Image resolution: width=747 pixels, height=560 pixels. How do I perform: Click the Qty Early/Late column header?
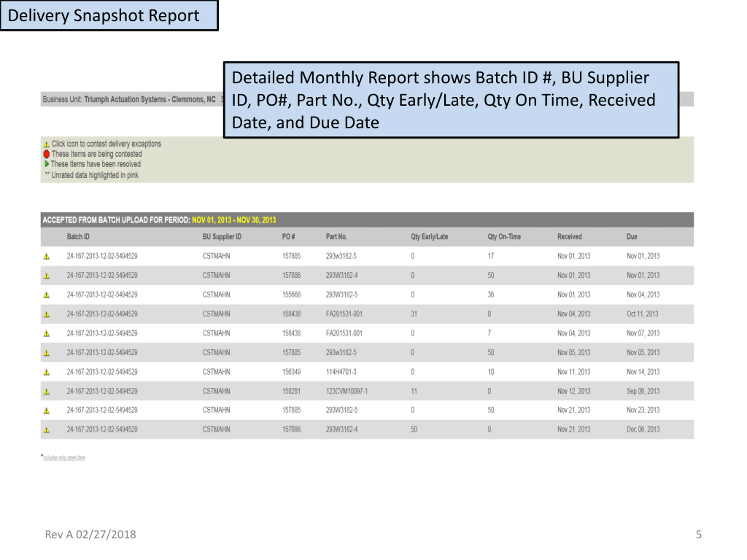click(429, 237)
